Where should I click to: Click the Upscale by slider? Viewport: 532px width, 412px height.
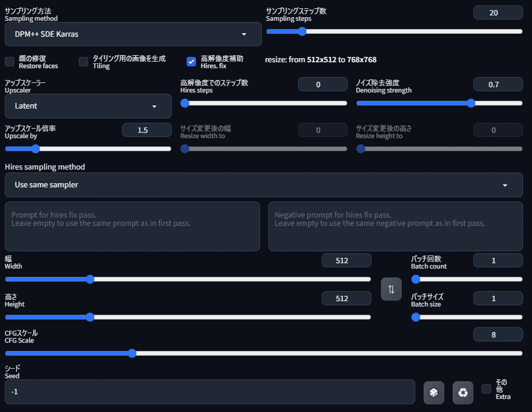pos(88,149)
